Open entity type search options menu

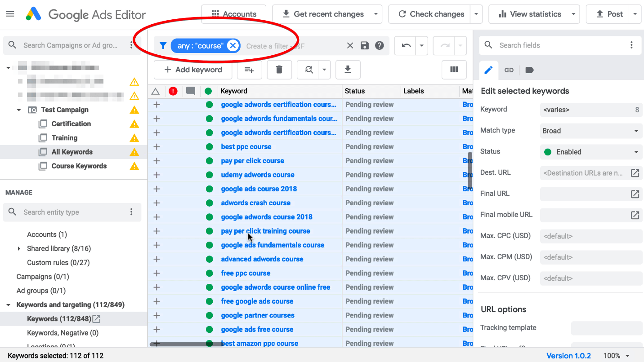click(131, 212)
